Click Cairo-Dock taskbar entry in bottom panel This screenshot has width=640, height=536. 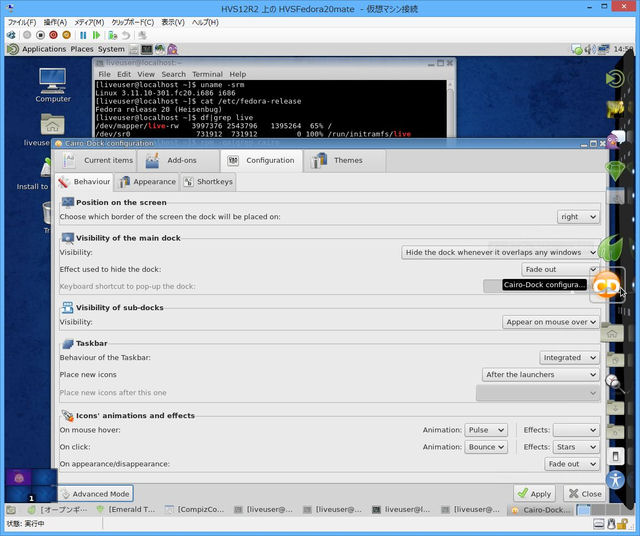(x=539, y=510)
